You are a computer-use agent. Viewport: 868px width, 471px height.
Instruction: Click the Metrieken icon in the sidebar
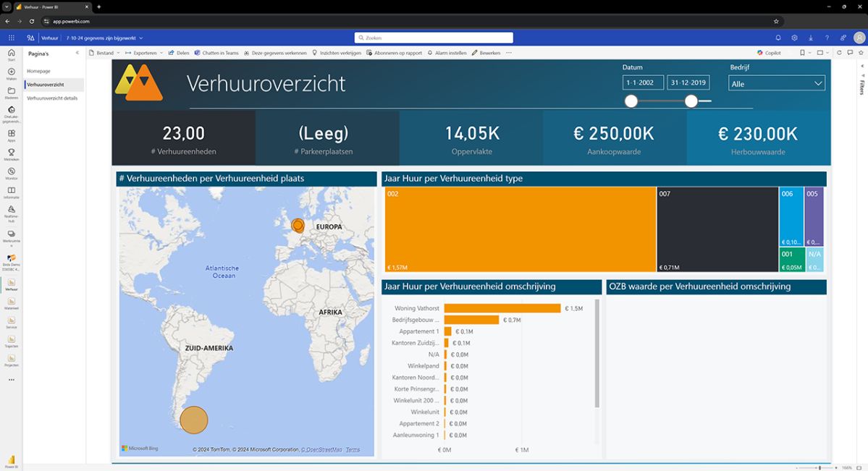(11, 153)
